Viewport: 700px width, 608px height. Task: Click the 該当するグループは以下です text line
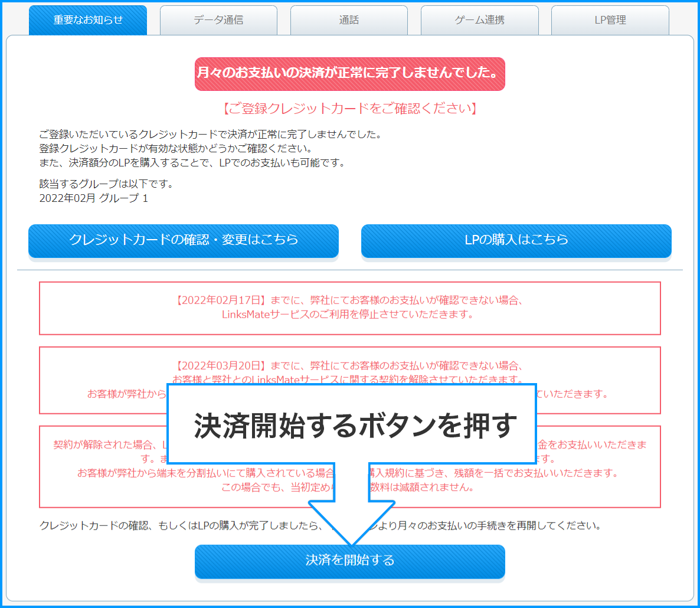click(106, 184)
